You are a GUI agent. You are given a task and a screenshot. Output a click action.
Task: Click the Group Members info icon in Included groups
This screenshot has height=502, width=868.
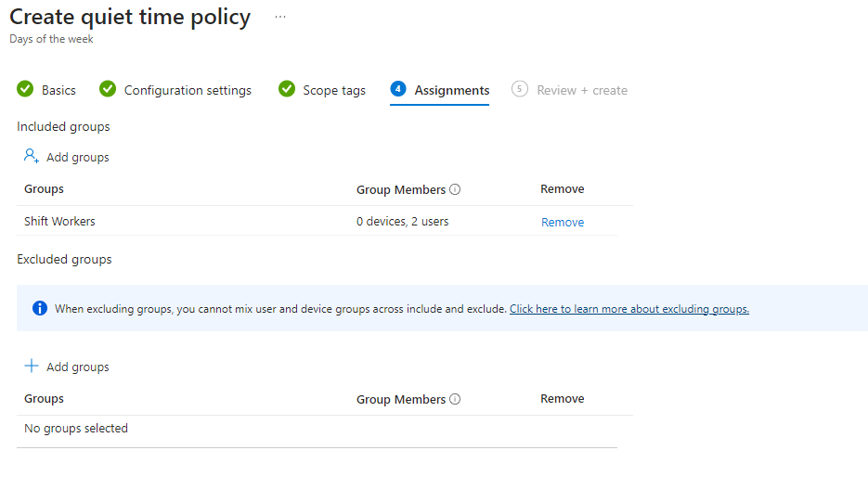(x=455, y=189)
